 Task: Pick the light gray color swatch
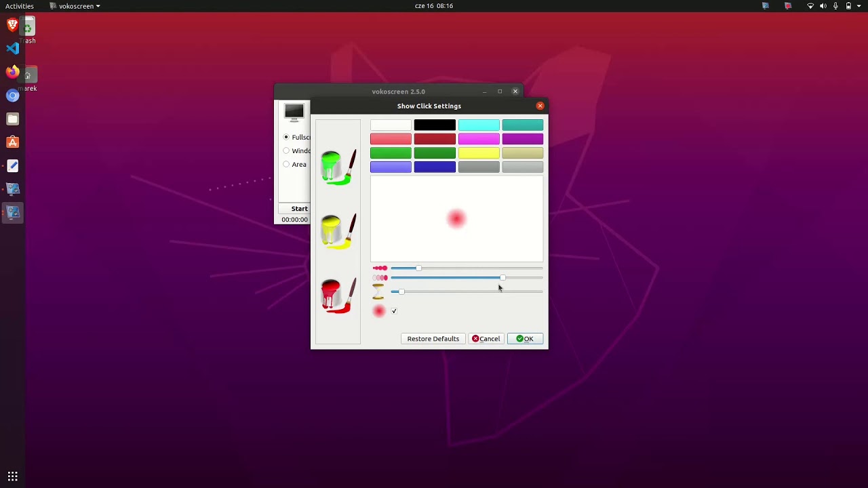click(x=523, y=167)
